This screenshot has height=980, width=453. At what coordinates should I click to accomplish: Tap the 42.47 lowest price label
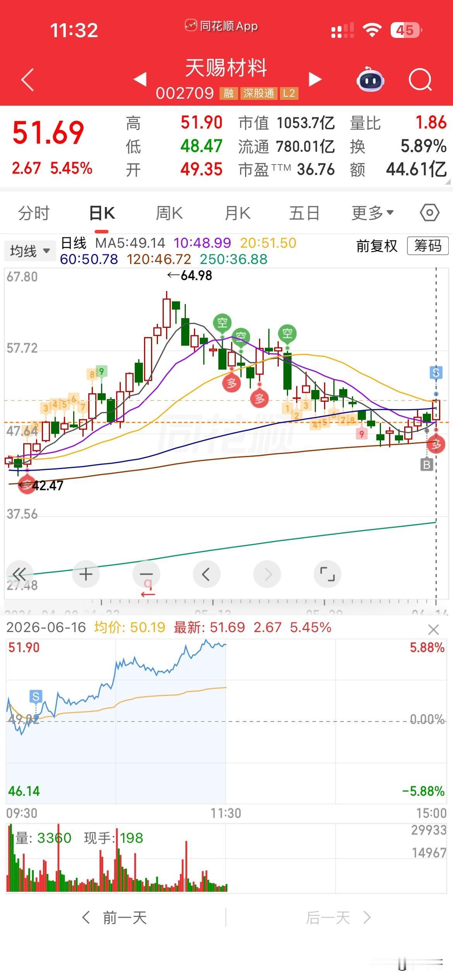(41, 486)
